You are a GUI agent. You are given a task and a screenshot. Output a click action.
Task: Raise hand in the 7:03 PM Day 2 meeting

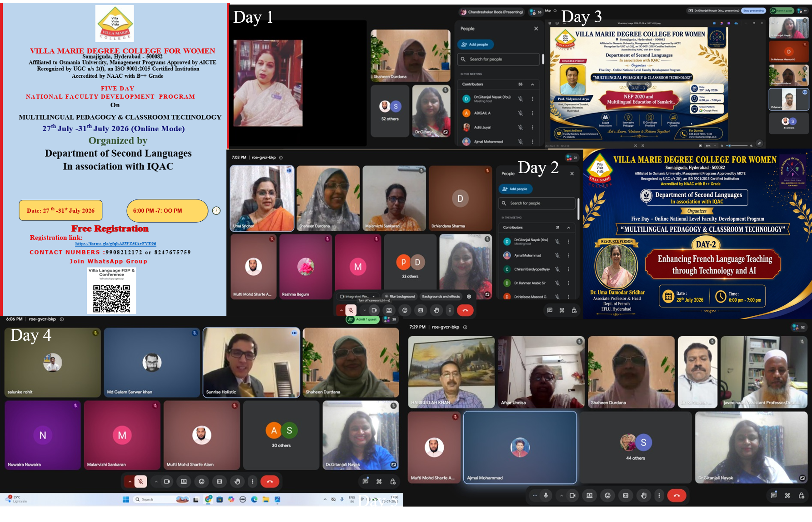[436, 310]
